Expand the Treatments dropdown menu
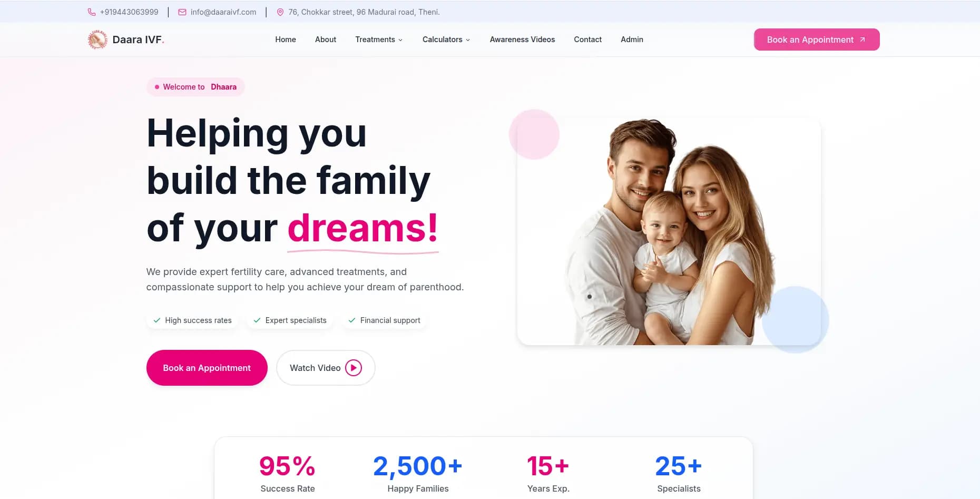The image size is (980, 499). (379, 40)
